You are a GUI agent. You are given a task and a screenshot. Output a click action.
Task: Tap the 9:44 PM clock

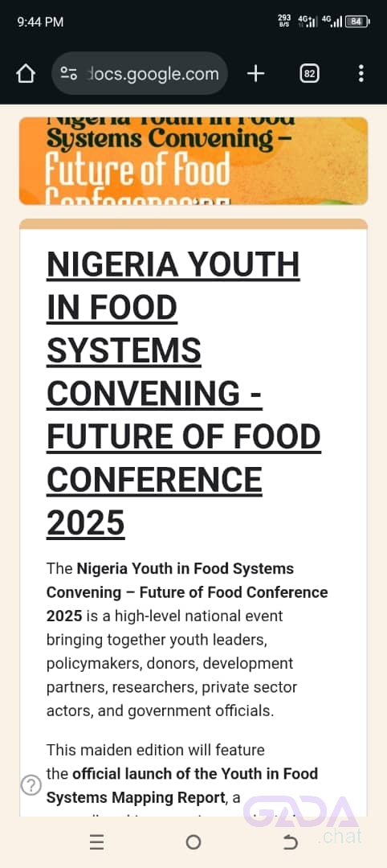point(40,23)
